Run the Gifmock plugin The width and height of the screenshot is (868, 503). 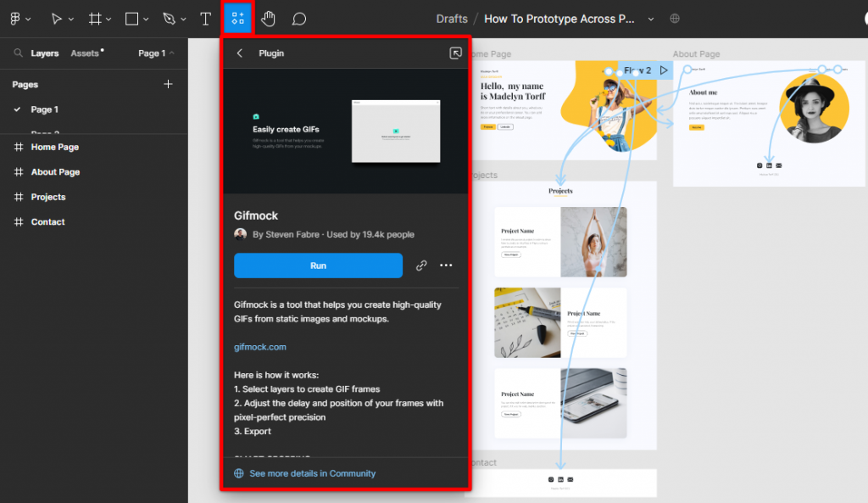318,265
